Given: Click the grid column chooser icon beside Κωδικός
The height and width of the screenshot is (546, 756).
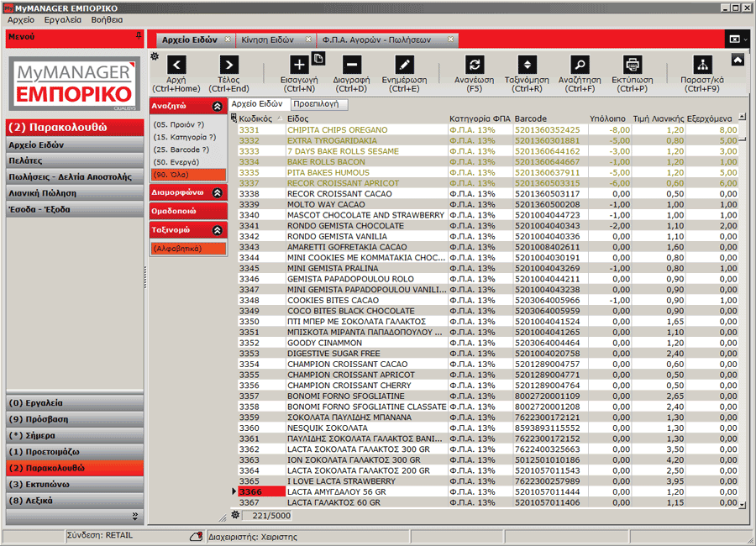Looking at the screenshot, I should click(x=234, y=118).
